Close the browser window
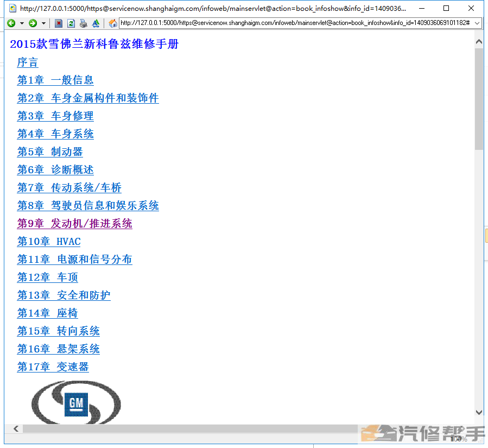Image resolution: width=488 pixels, height=448 pixels. [471, 8]
